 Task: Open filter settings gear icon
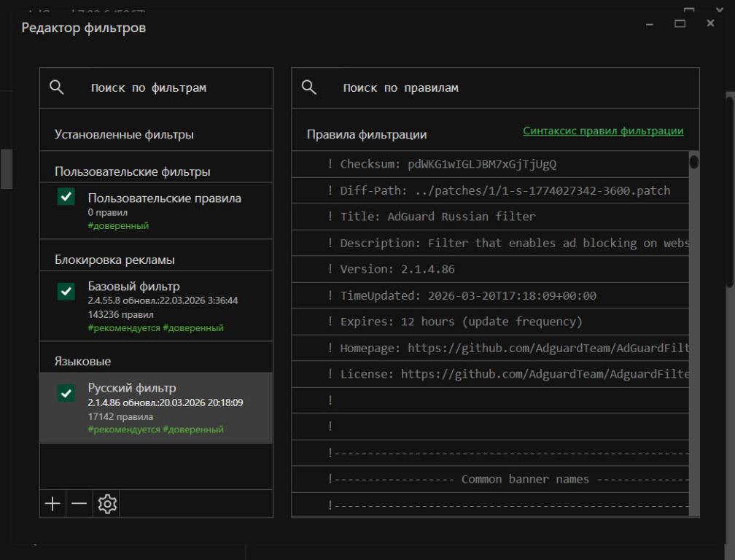(107, 504)
